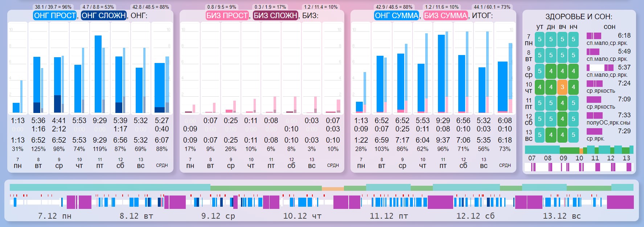Select the 6:07 average total value
The height and width of the screenshot is (227, 644).
(x=162, y=140)
